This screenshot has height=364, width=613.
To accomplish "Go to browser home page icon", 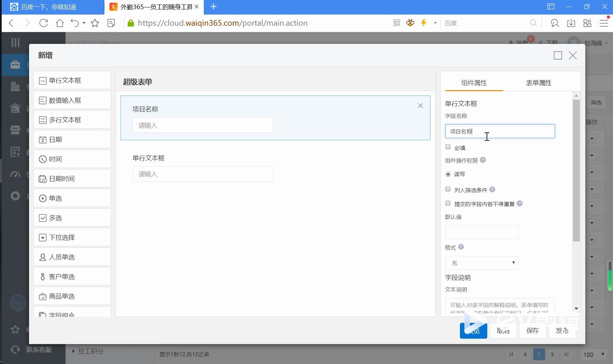I will coord(60,23).
